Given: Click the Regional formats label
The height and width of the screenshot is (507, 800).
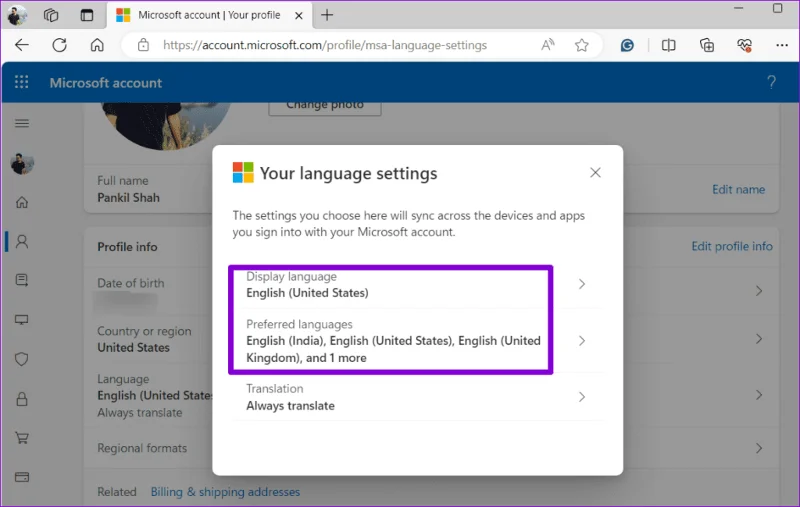Looking at the screenshot, I should click(x=142, y=448).
